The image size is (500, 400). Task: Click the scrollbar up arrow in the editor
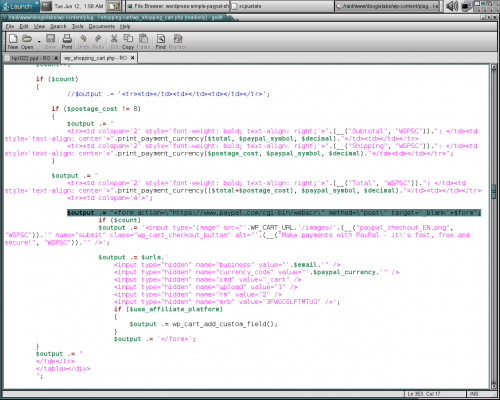[494, 67]
